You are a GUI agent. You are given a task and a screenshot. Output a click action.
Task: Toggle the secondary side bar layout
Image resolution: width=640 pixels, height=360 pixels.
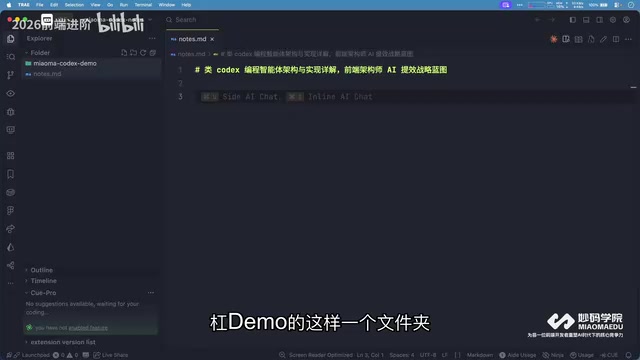click(x=600, y=20)
